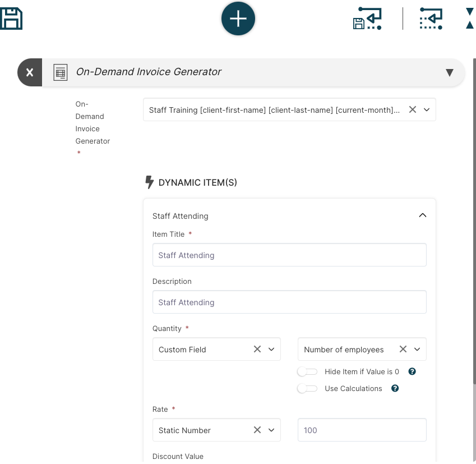Click the DYNAMIC ITEM(S) heading

tap(197, 182)
